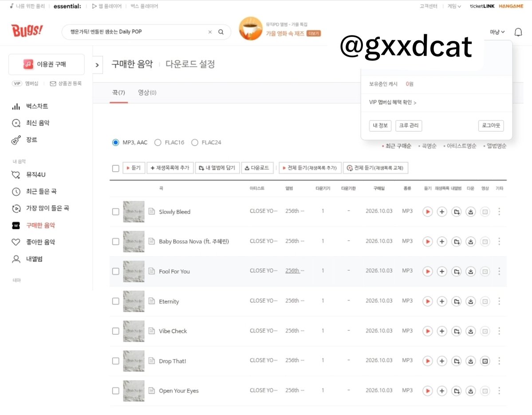Open 뮤직4U in the sidebar
The width and height of the screenshot is (532, 415).
click(x=35, y=175)
